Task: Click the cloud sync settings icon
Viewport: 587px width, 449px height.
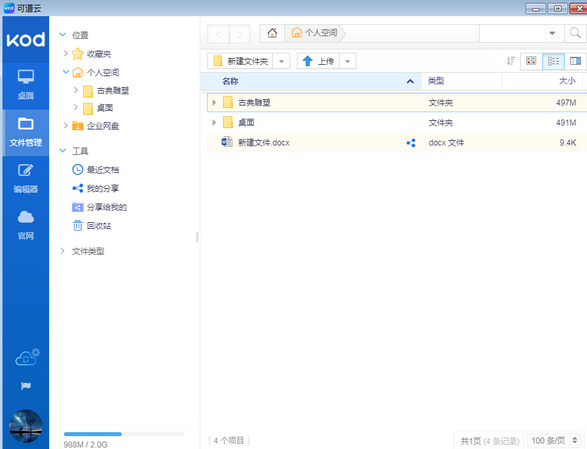Action: pos(27,357)
